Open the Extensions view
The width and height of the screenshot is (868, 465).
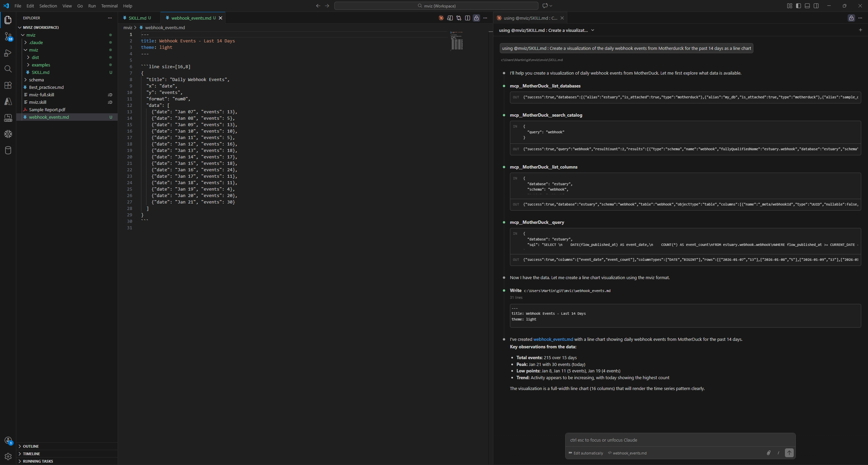[8, 85]
